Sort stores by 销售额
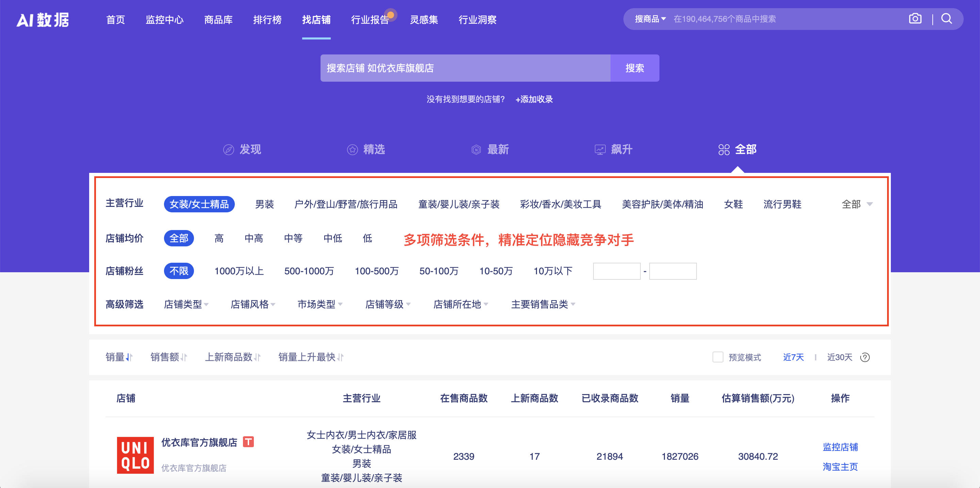Image resolution: width=980 pixels, height=488 pixels. pyautogui.click(x=168, y=357)
